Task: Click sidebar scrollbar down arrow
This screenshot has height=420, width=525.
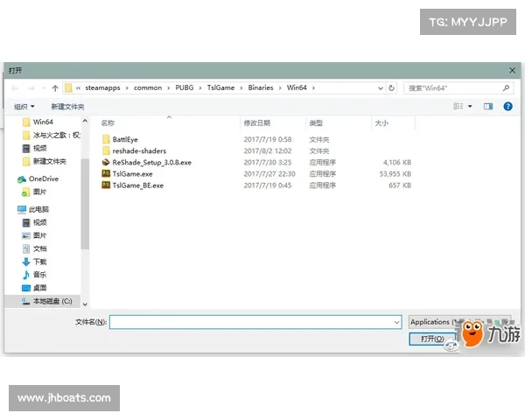Action: [x=85, y=304]
